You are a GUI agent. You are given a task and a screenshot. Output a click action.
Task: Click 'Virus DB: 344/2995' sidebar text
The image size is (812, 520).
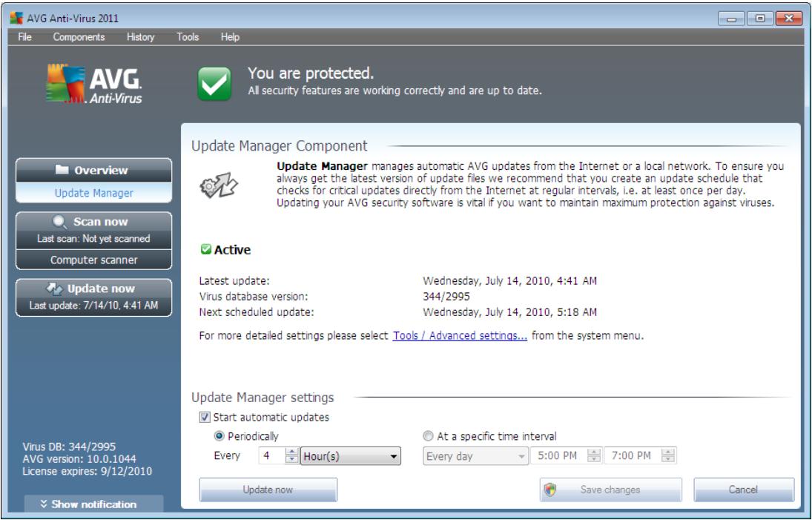pyautogui.click(x=70, y=447)
